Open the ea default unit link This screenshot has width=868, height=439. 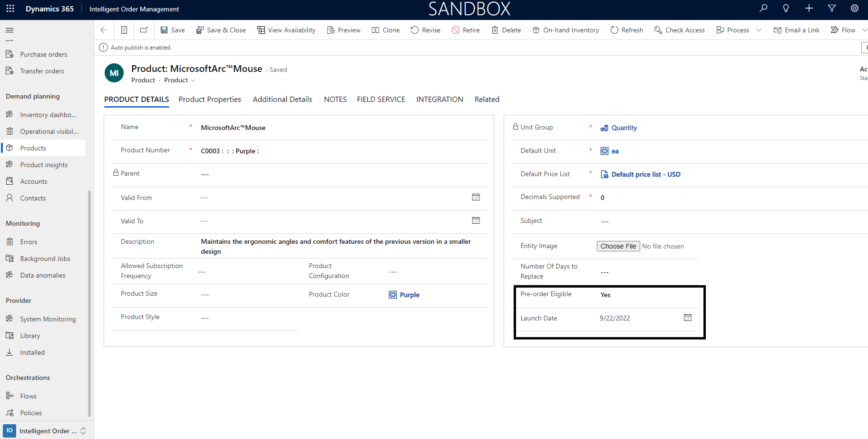615,151
